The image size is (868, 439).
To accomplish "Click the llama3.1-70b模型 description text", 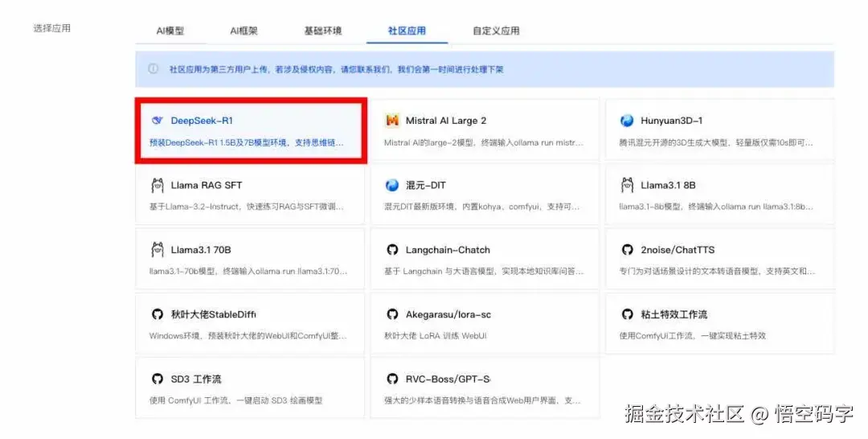I will tap(248, 271).
